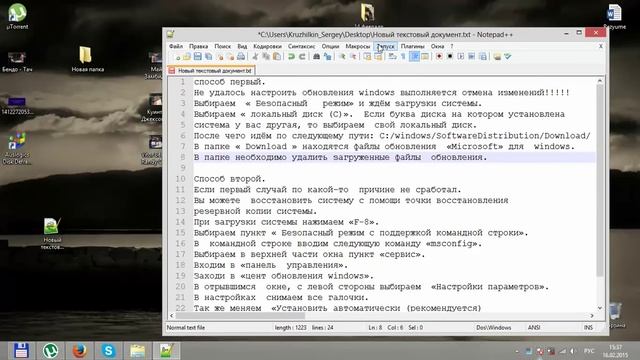The height and width of the screenshot is (360, 640).
Task: Open the Плагины menu
Action: coord(413,46)
